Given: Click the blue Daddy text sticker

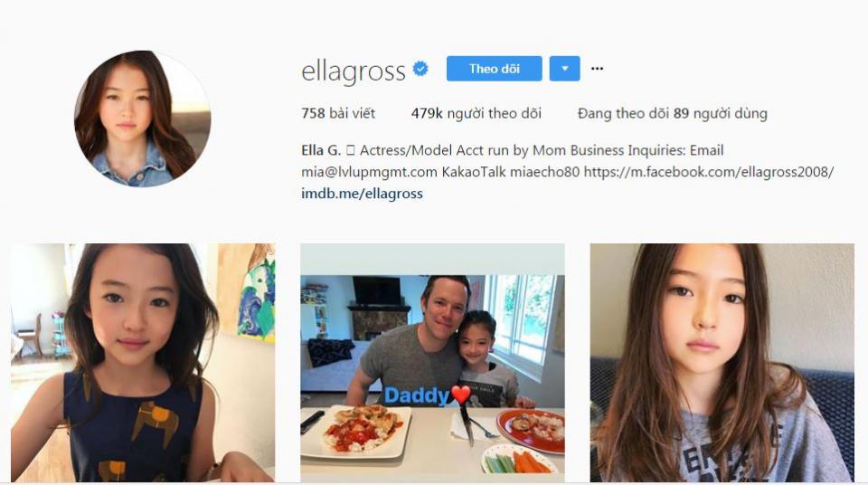Looking at the screenshot, I should pos(417,395).
